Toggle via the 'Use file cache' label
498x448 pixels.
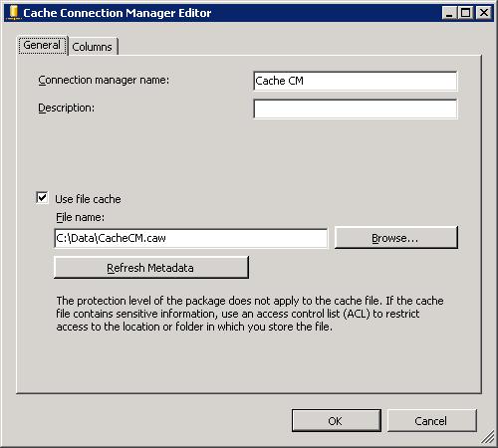(88, 199)
